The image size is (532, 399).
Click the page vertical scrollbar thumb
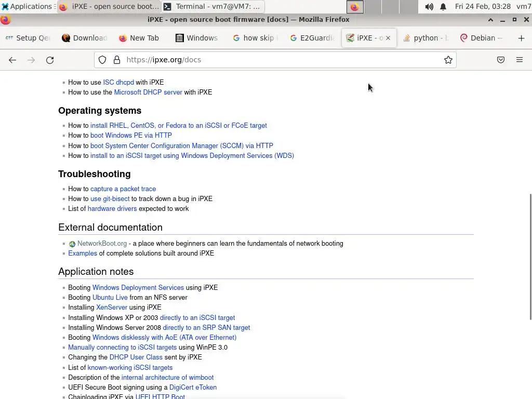point(530,257)
